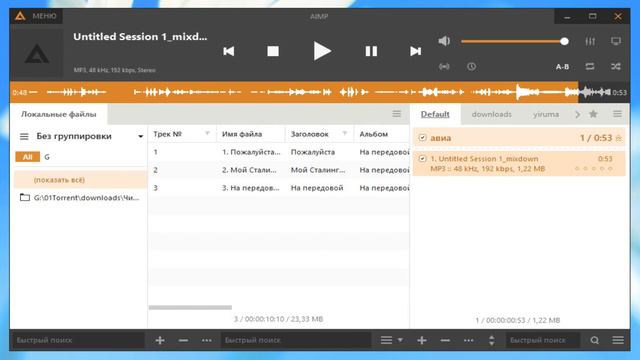Switch to the downloads playlist tab
Image resolution: width=640 pixels, height=360 pixels.
coord(491,114)
